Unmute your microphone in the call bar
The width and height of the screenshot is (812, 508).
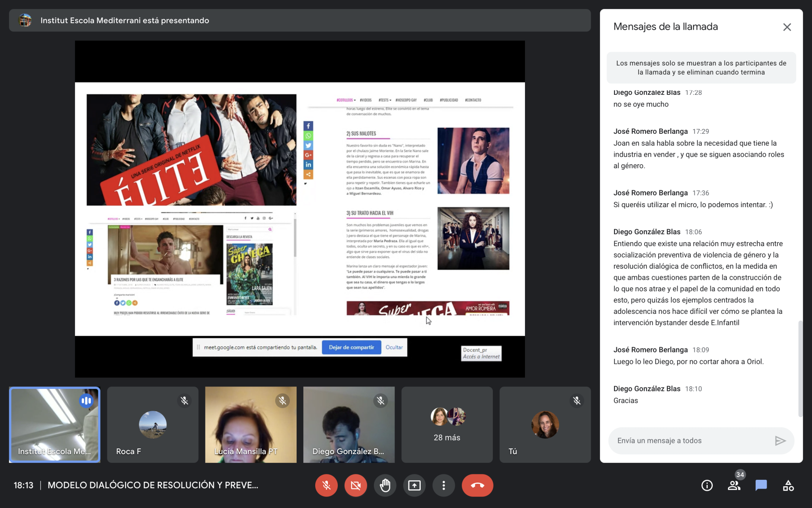[326, 485]
